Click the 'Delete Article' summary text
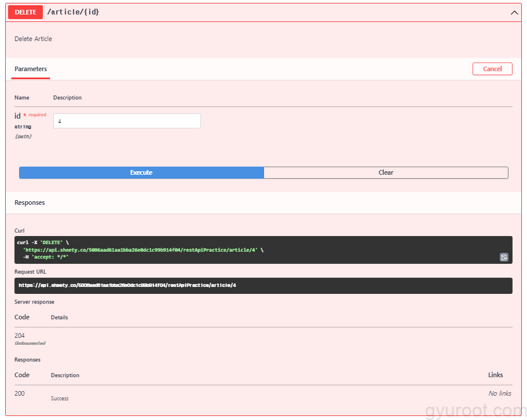This screenshot has width=527, height=420. tap(33, 39)
